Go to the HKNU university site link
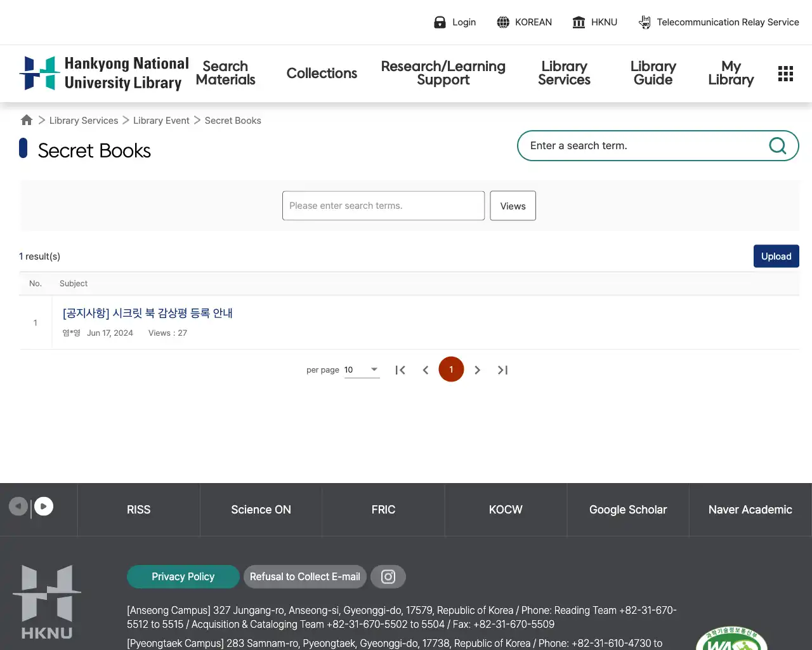Viewport: 812px width, 650px height. pyautogui.click(x=594, y=22)
